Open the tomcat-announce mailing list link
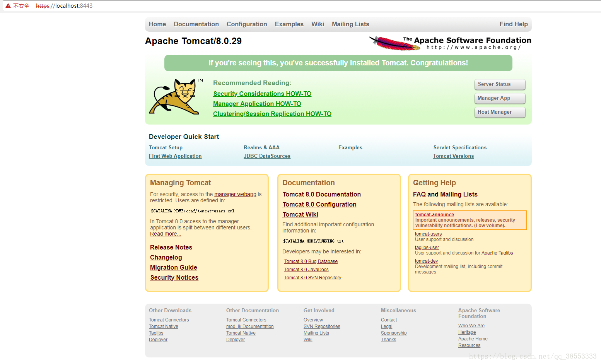 435,215
